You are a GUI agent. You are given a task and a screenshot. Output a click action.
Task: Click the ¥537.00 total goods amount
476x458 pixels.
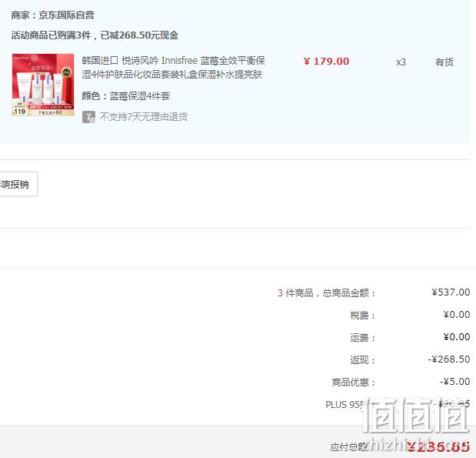451,293
